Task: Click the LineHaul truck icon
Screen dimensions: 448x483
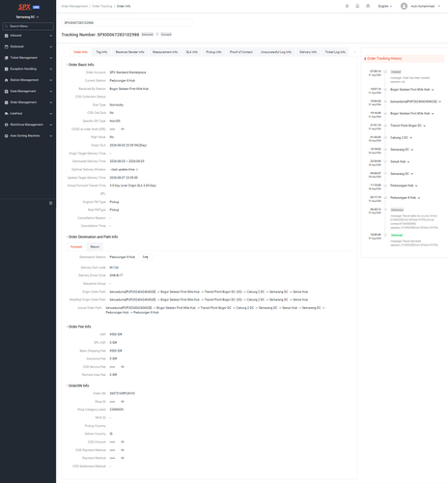Action: tap(7, 114)
